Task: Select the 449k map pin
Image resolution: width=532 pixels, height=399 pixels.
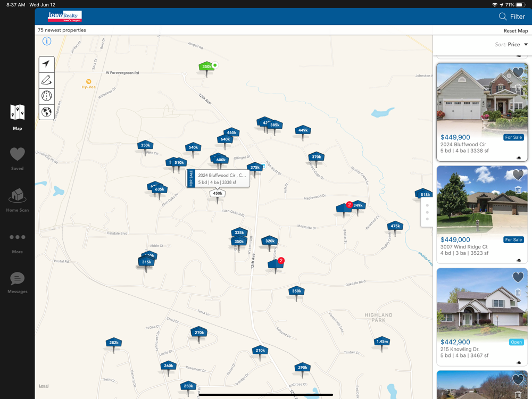Action: pos(303,130)
